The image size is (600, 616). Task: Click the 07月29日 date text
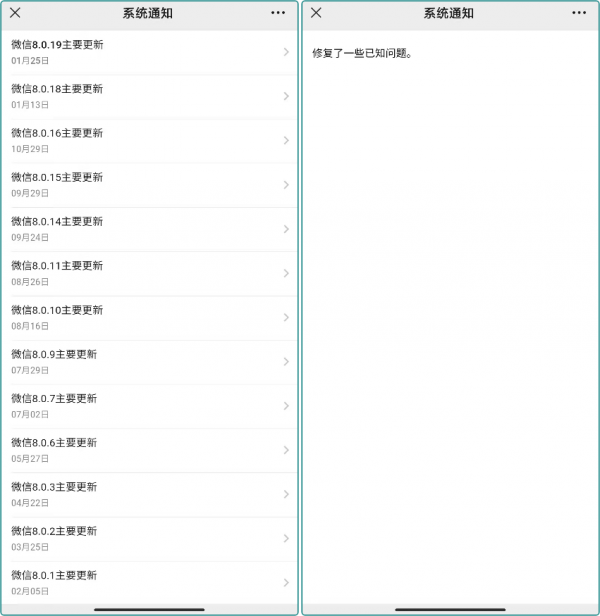30,370
